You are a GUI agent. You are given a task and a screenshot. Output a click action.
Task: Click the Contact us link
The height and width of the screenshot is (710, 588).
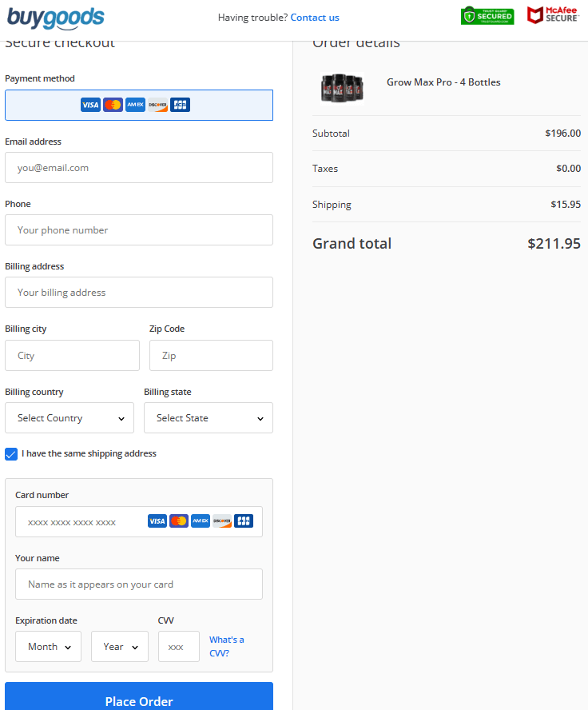tap(315, 17)
